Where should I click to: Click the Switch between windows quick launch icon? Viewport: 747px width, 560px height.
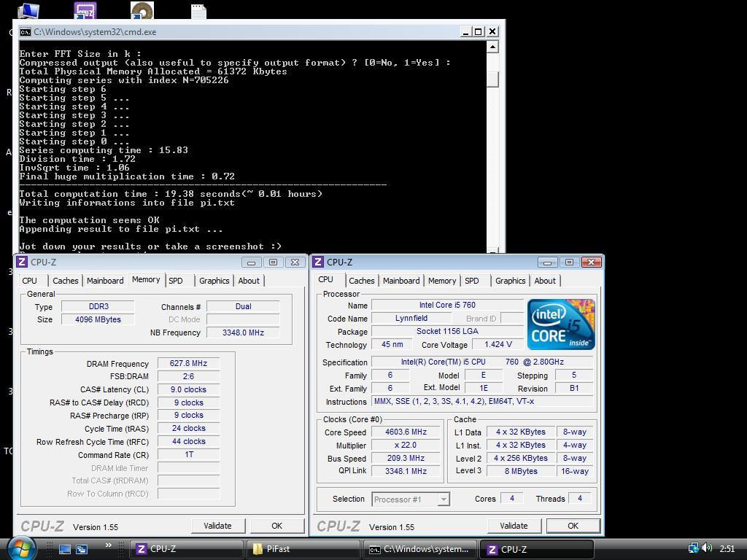pyautogui.click(x=82, y=549)
